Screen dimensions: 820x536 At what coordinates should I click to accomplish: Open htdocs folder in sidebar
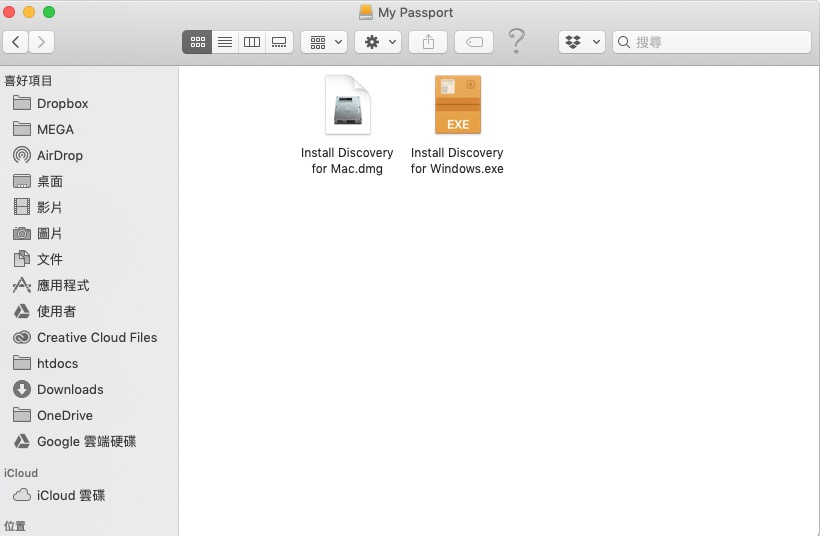tap(89, 363)
